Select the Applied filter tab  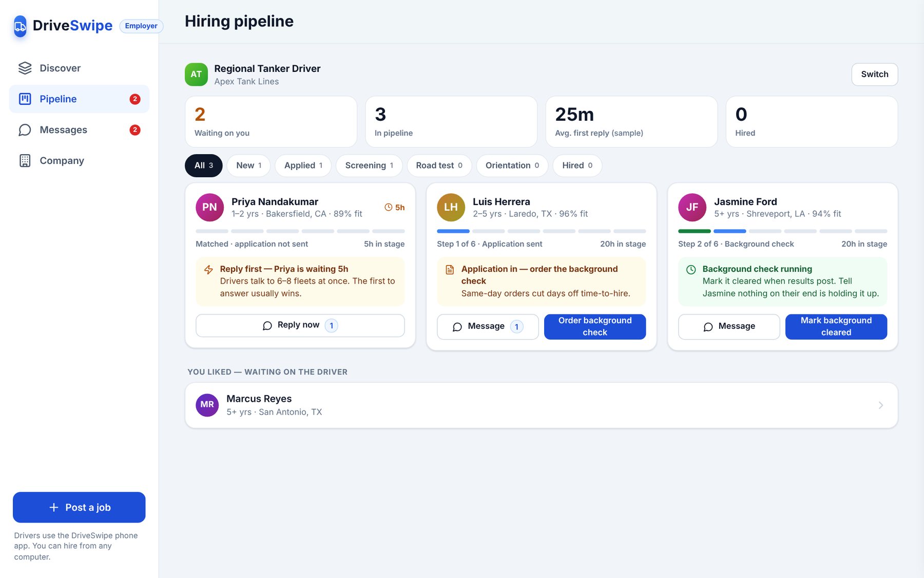tap(303, 165)
